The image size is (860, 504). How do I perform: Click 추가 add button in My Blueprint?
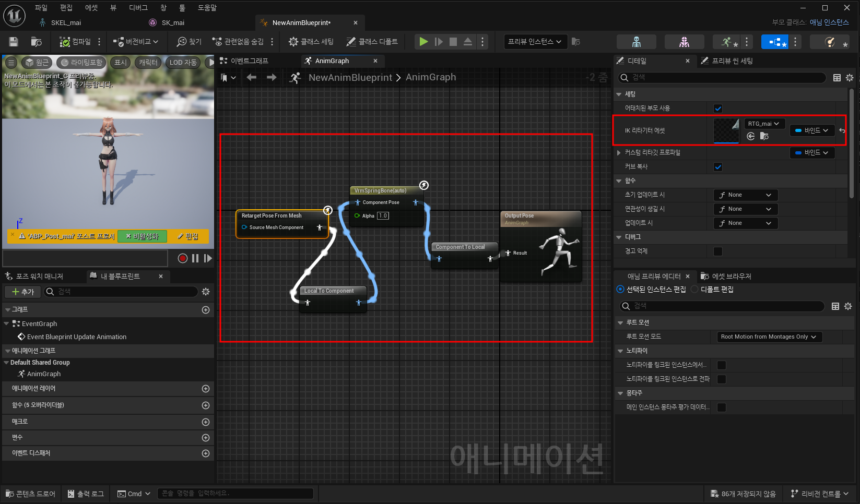22,292
